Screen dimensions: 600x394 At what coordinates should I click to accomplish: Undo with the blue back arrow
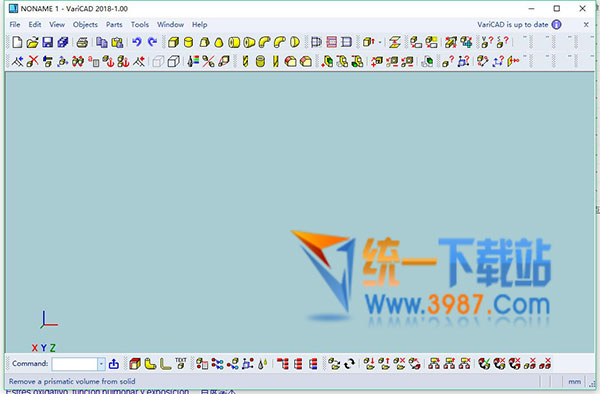(137, 42)
